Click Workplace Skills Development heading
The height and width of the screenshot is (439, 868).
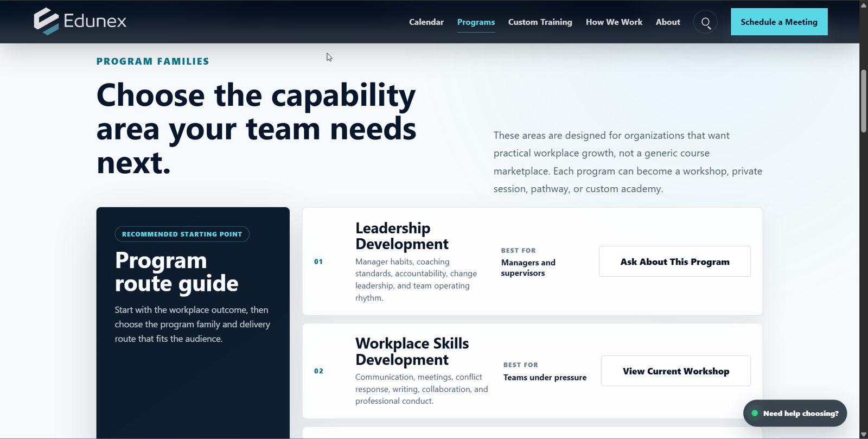412,352
